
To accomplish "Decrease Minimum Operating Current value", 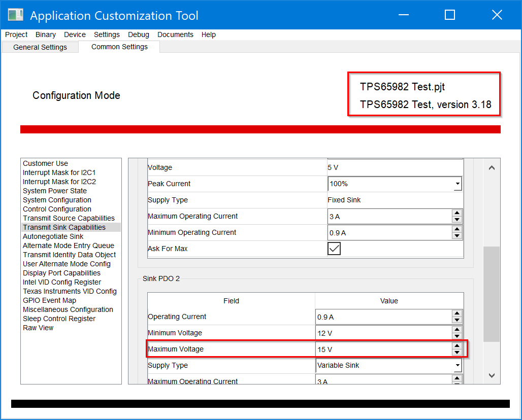I will tap(457, 236).
